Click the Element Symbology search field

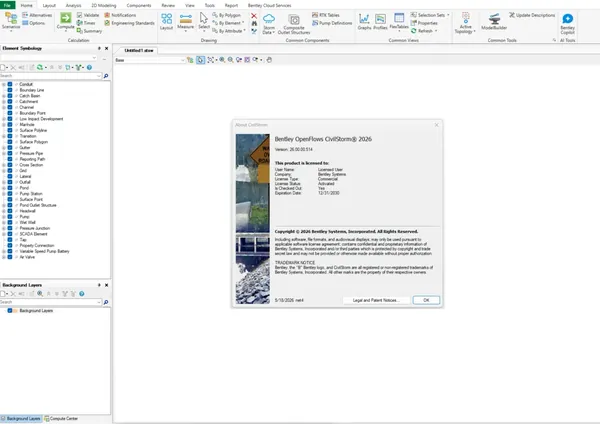[51, 76]
